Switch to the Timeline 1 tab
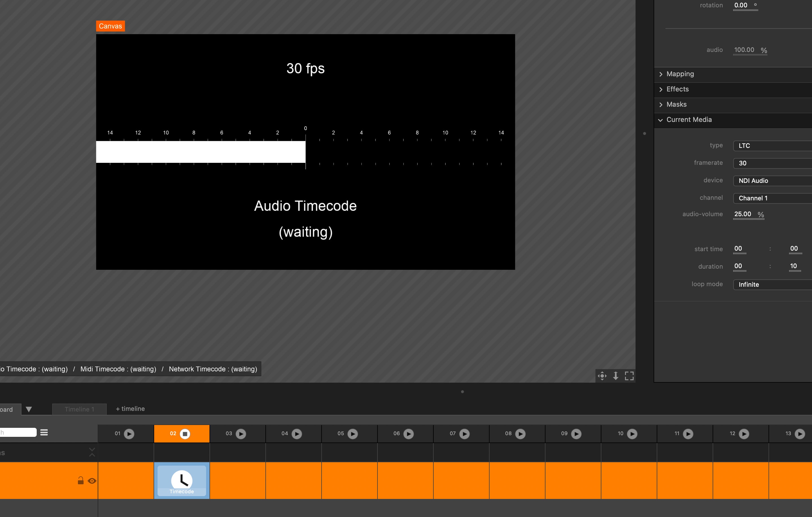 click(79, 409)
